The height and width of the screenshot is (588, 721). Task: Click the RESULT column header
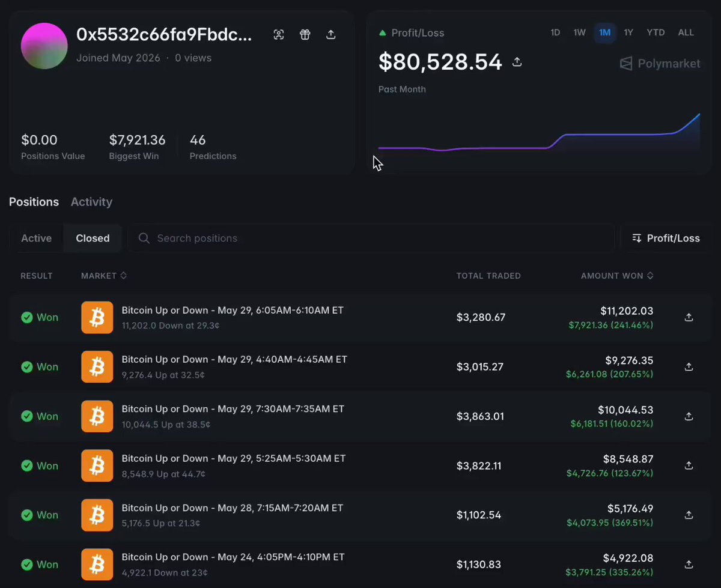click(x=37, y=276)
